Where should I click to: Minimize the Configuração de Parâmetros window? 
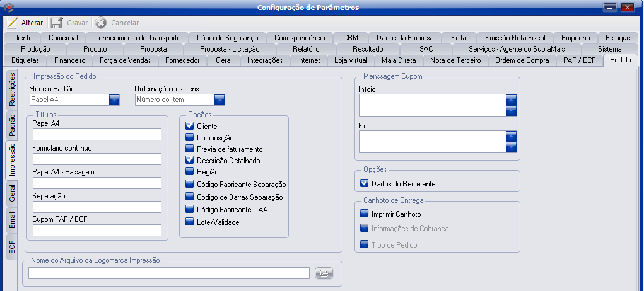coord(609,7)
